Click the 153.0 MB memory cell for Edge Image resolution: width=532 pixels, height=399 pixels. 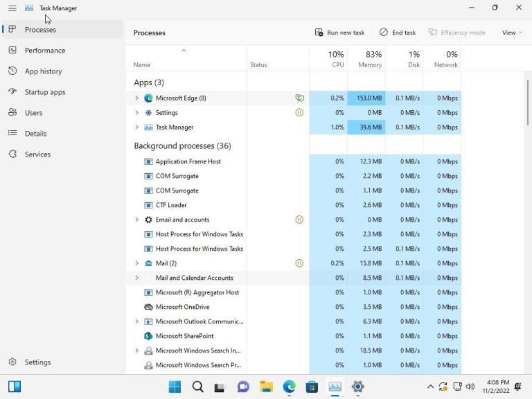pos(366,98)
